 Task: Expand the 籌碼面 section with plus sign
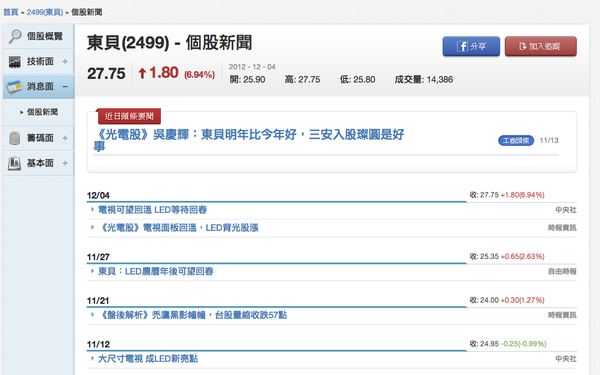(65, 138)
